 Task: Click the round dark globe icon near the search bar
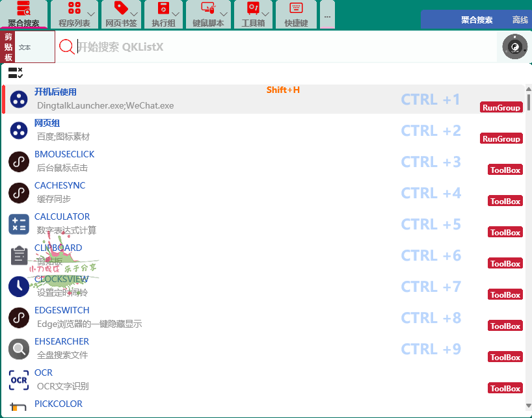[514, 46]
